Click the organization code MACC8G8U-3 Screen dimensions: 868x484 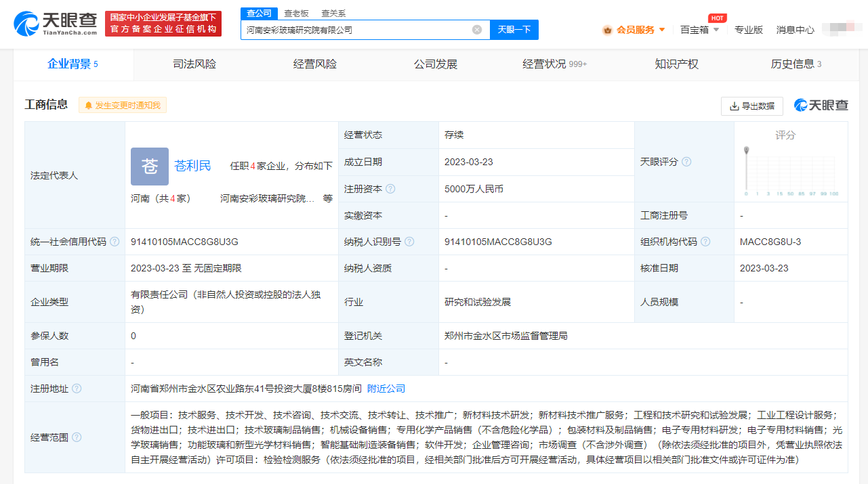click(770, 242)
